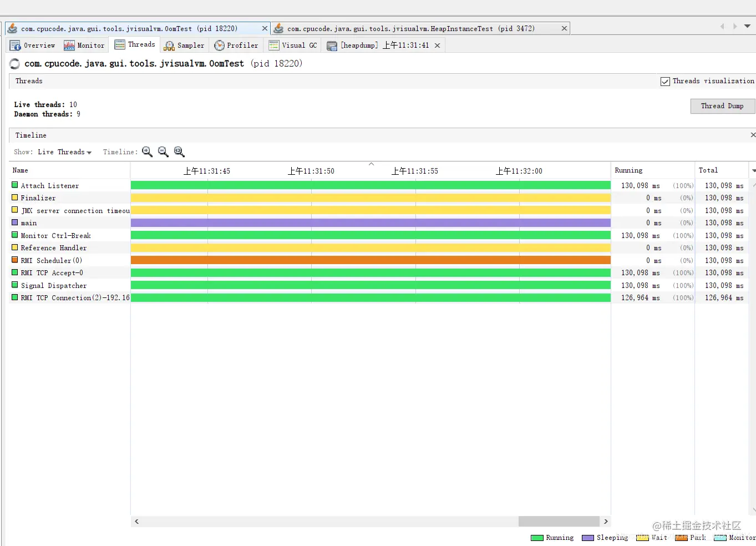Zoom out the timeline
Image resolution: width=756 pixels, height=546 pixels.
click(163, 151)
